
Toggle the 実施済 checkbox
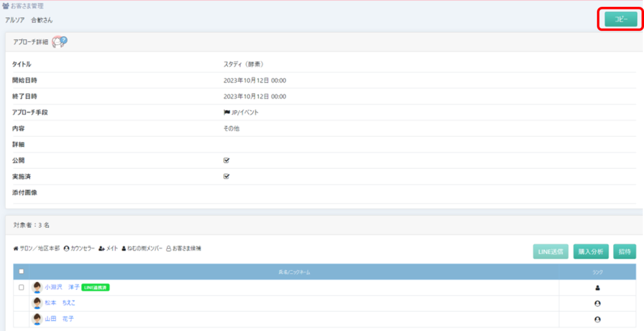tap(226, 176)
